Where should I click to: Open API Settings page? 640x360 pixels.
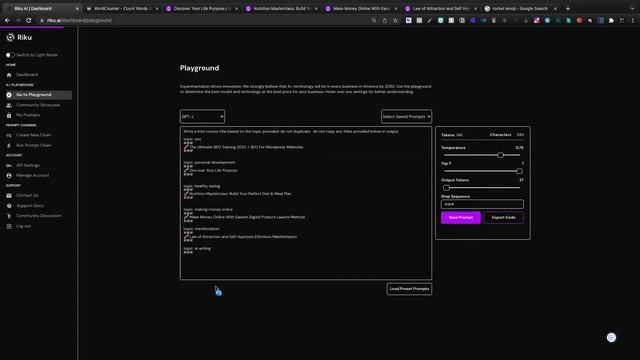tap(28, 165)
